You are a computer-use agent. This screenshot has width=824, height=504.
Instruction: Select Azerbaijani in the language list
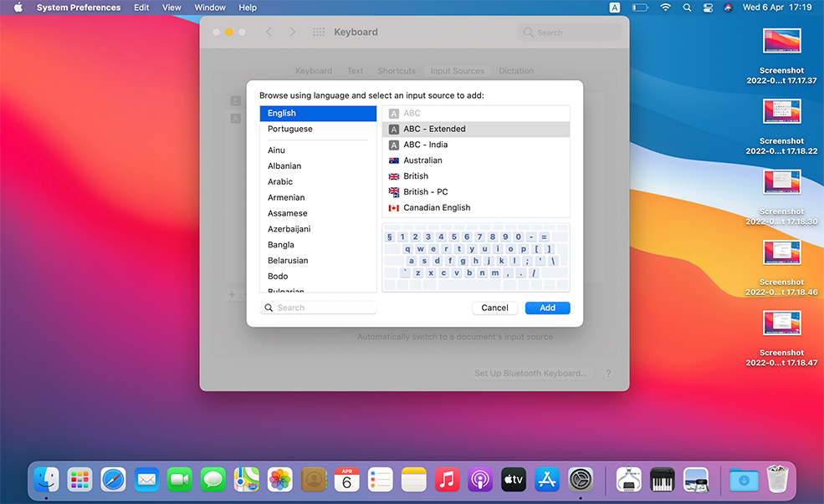point(319,229)
